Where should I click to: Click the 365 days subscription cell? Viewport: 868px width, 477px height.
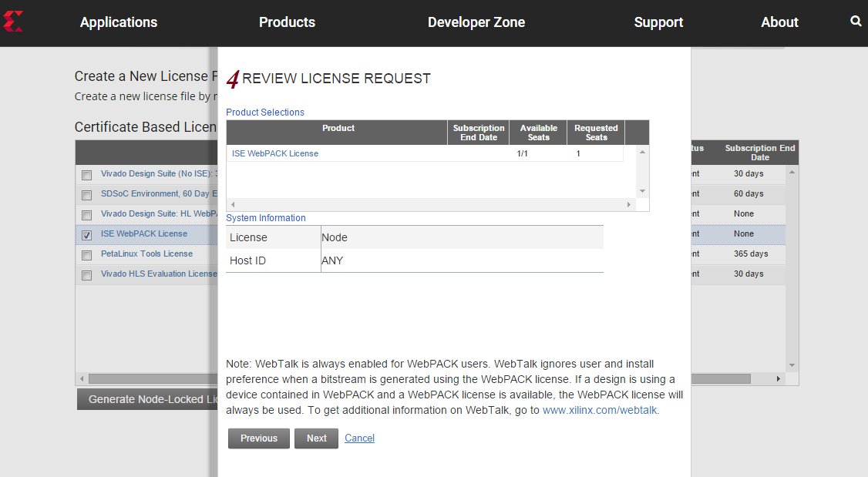[x=751, y=254]
